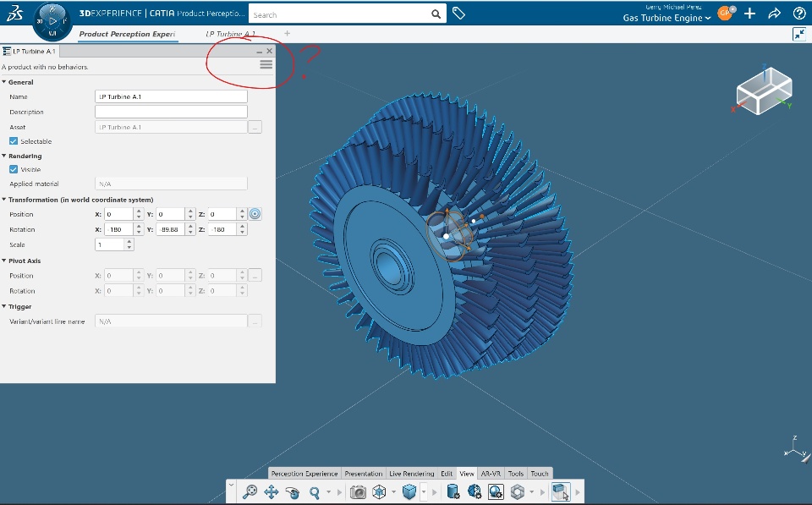Click the Fit All In zoom icon
This screenshot has height=505, width=812.
pyautogui.click(x=250, y=491)
